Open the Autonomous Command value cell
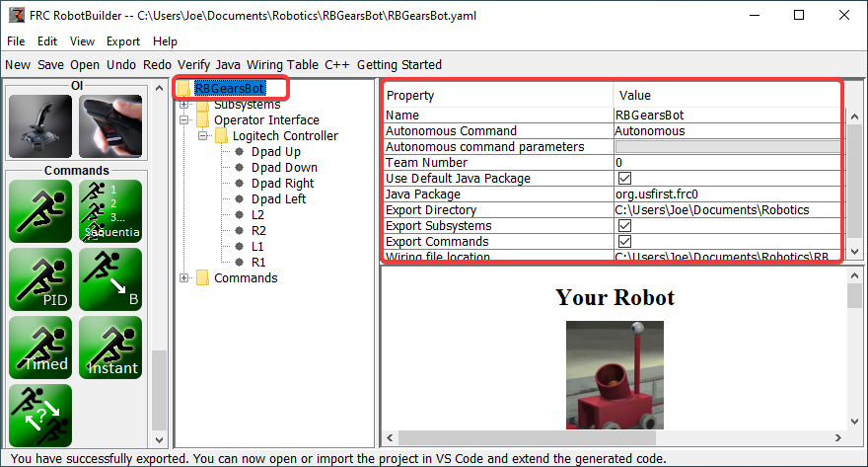868x467 pixels. click(x=727, y=130)
